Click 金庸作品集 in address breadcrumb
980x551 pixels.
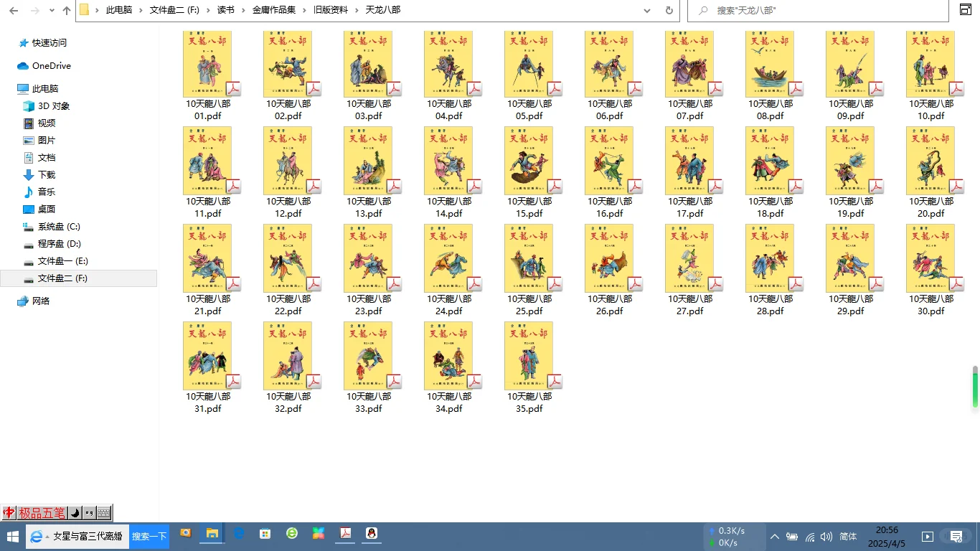274,11
